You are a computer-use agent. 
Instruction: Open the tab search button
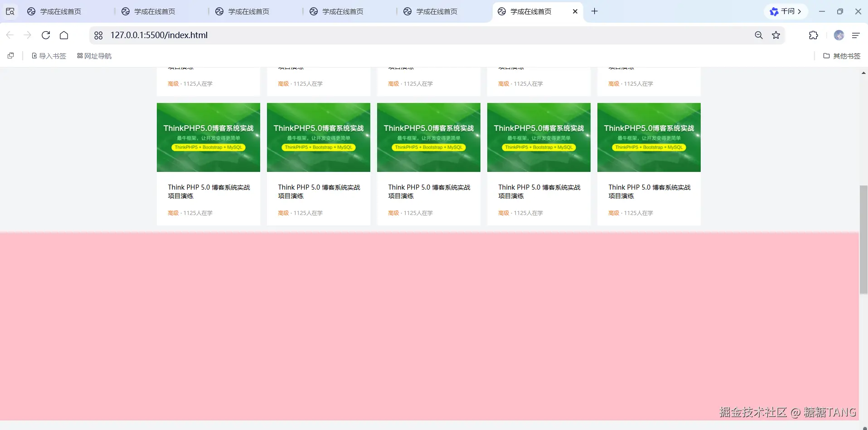pyautogui.click(x=10, y=11)
